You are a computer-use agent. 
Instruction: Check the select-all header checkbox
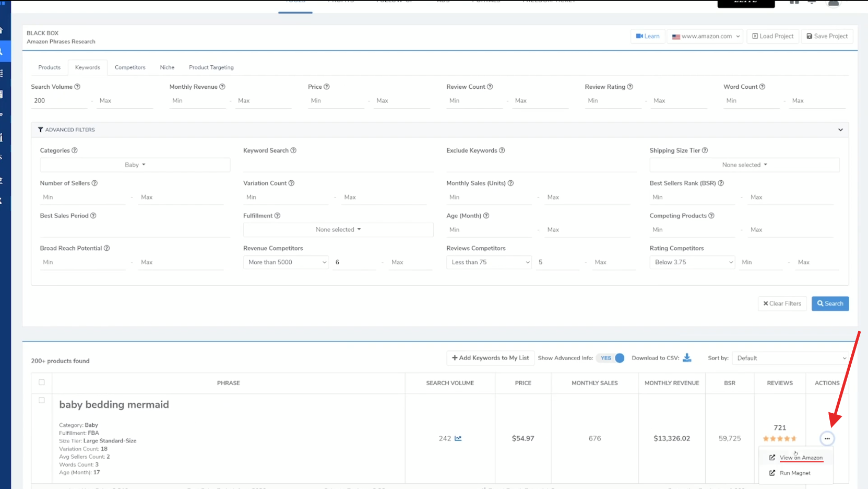(42, 382)
